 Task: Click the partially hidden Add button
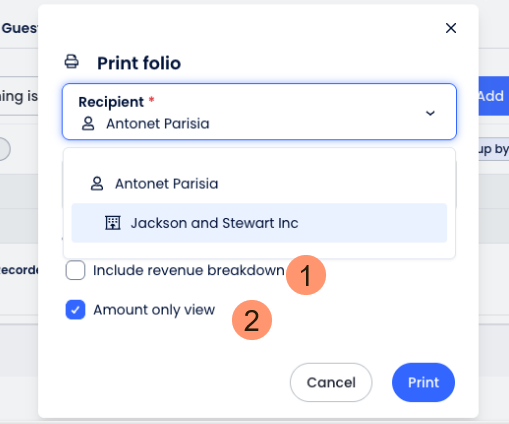point(494,96)
